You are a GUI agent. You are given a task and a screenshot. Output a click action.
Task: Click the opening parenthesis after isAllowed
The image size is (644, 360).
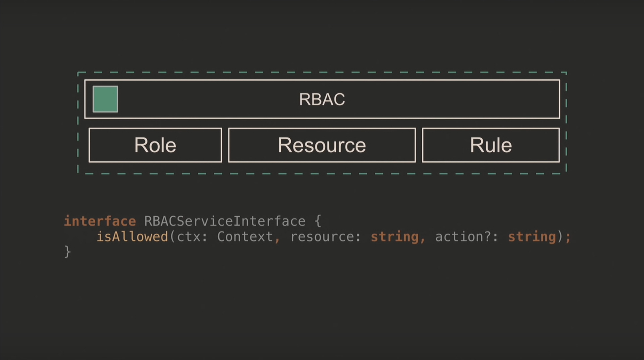coord(172,236)
